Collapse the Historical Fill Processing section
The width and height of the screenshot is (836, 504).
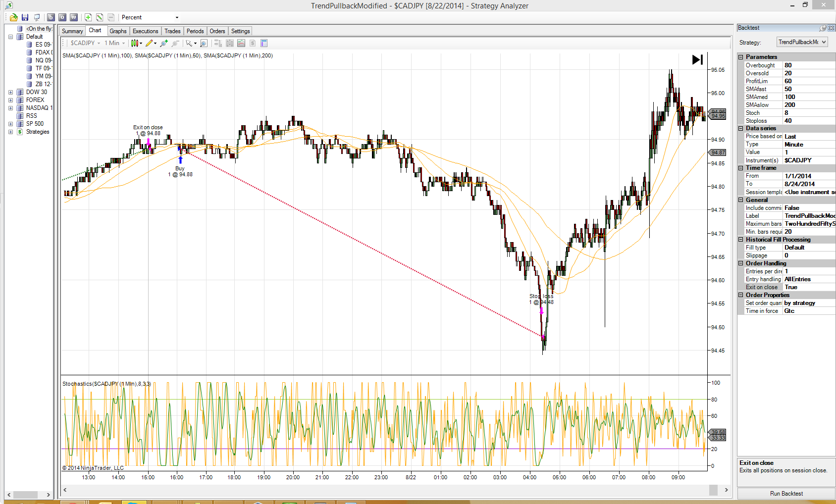741,240
